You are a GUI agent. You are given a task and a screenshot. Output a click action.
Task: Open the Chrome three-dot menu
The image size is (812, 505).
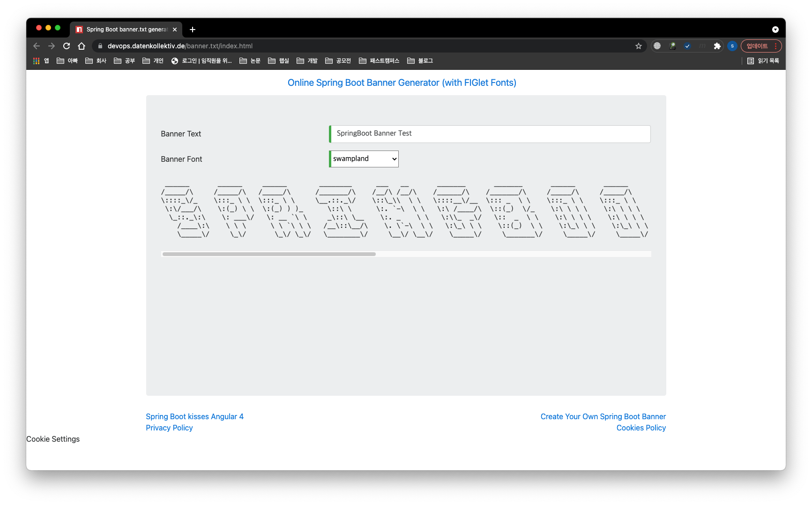(x=776, y=45)
